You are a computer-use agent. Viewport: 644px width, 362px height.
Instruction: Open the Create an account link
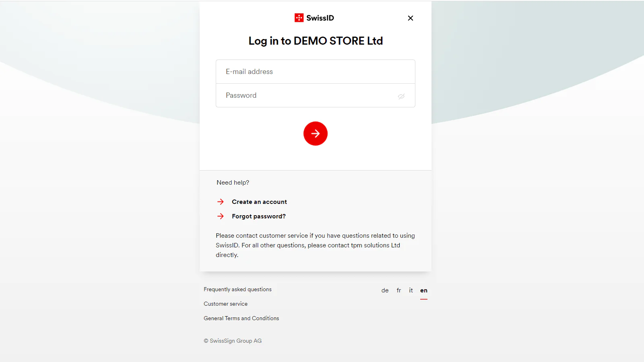click(259, 202)
